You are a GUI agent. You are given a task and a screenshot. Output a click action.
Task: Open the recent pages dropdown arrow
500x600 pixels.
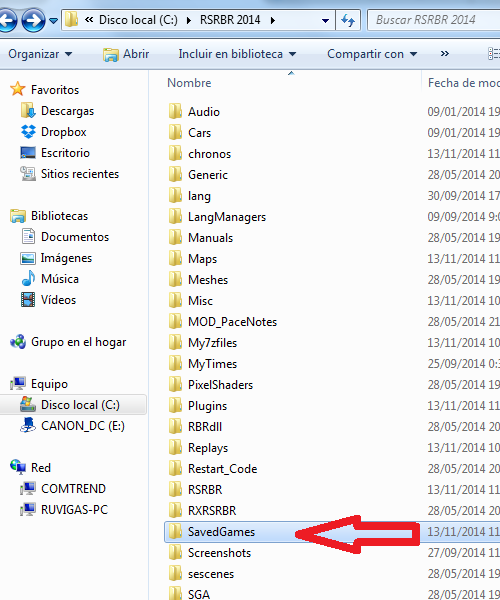pos(54,20)
